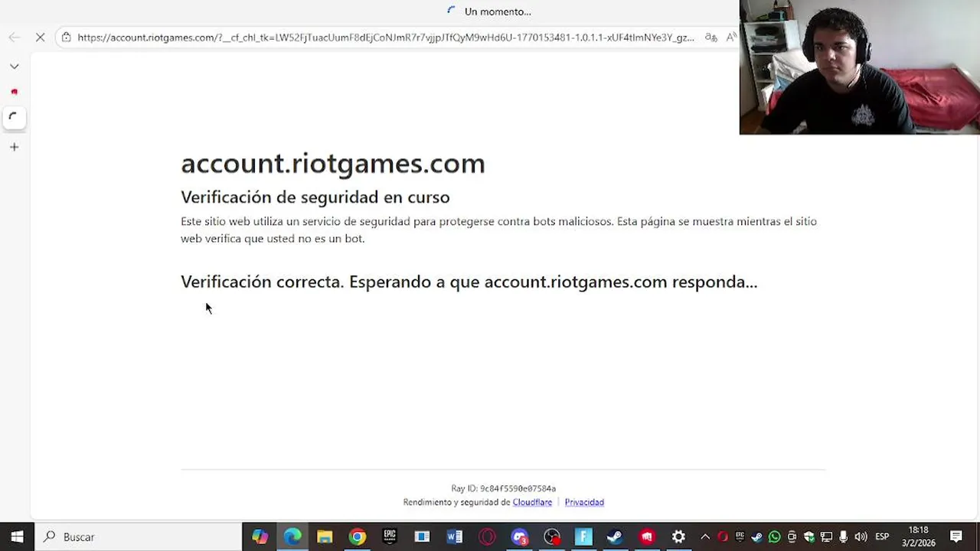Image resolution: width=980 pixels, height=551 pixels.
Task: Open the blue F app in taskbar
Action: (x=583, y=536)
